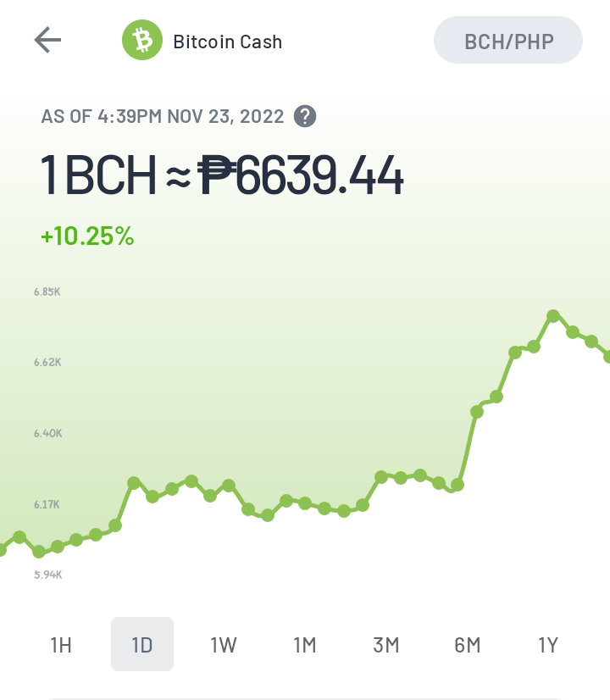Tap the back arrow icon

tap(47, 40)
